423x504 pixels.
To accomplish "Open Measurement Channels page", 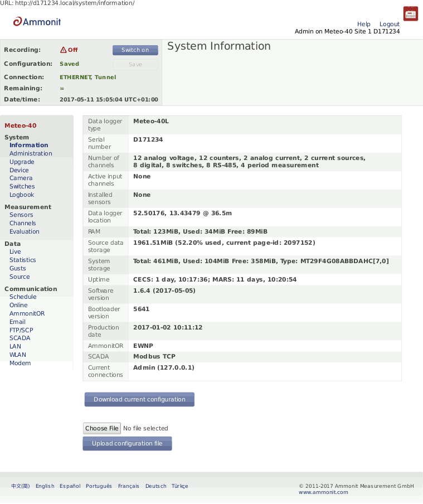I will point(22,223).
